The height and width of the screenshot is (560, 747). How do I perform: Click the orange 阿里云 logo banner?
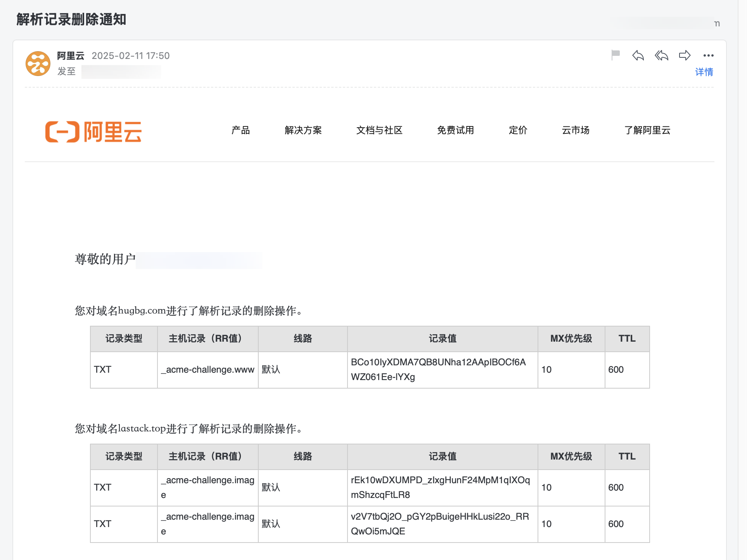tap(93, 132)
